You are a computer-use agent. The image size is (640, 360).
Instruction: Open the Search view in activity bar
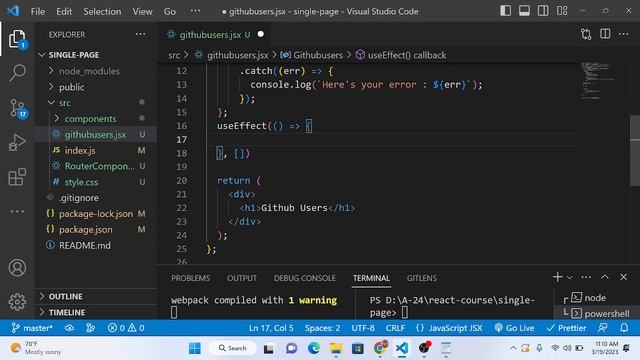point(17,73)
